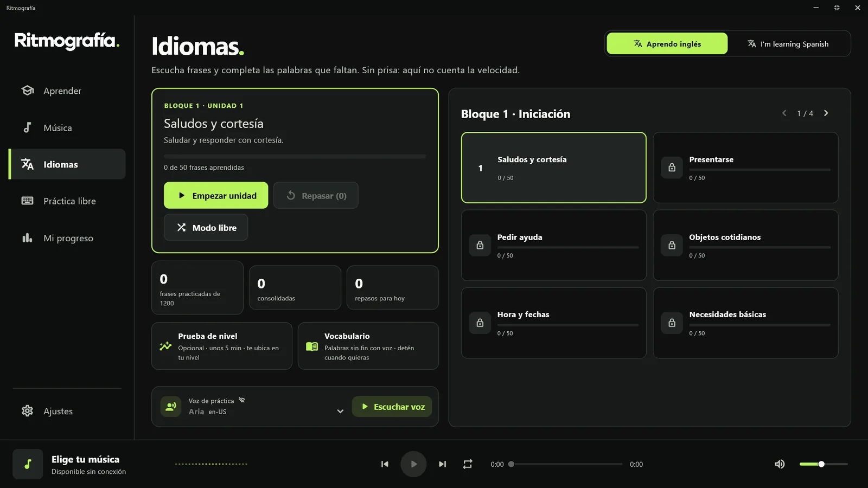Click the Escuchar voz button
Viewport: 868px width, 488px height.
click(x=392, y=407)
